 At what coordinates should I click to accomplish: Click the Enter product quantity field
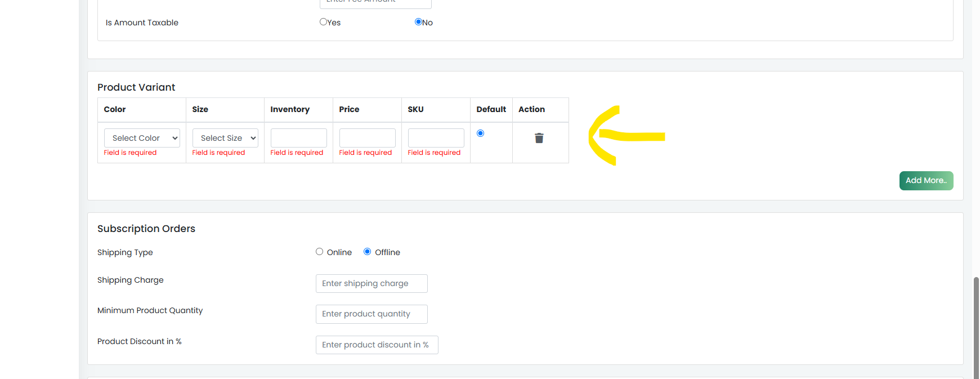tap(372, 314)
